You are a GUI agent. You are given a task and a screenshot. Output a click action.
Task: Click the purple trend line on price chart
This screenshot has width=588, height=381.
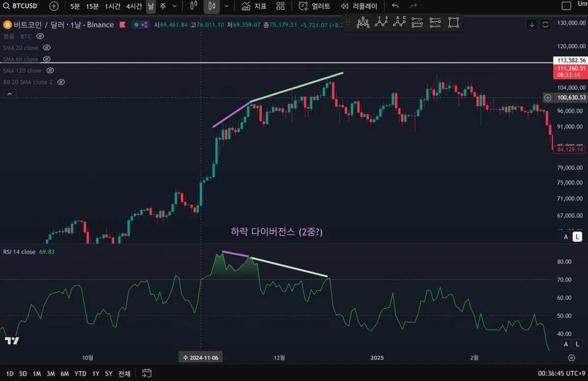click(x=231, y=114)
